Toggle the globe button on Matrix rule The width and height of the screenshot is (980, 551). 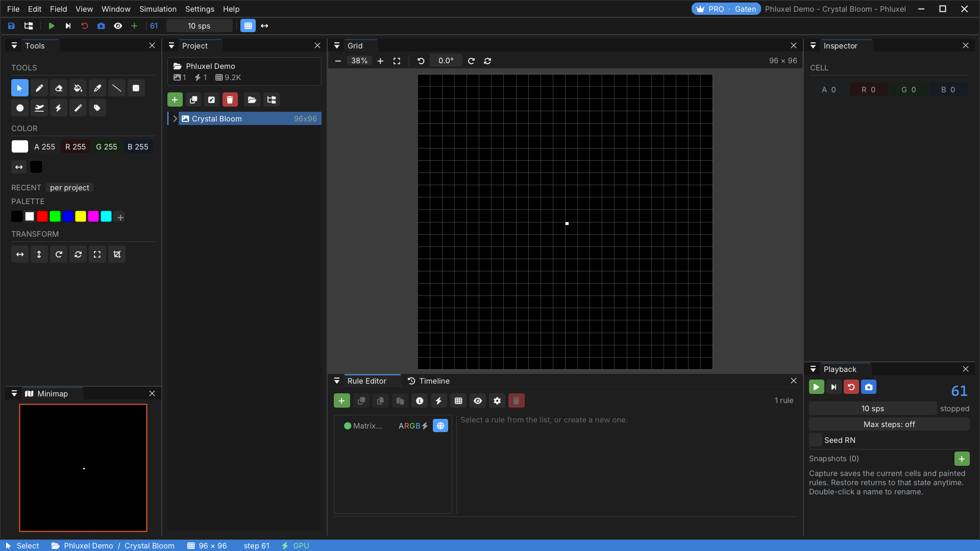pos(440,426)
